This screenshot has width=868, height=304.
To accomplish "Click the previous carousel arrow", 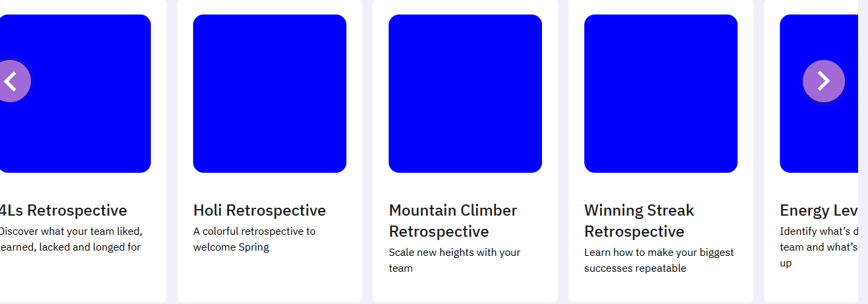I will pyautogui.click(x=11, y=81).
